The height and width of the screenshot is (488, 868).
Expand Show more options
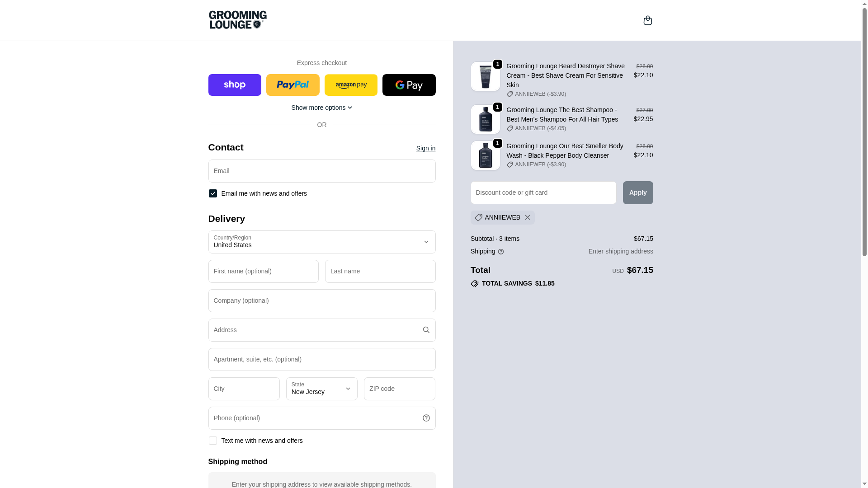[321, 108]
